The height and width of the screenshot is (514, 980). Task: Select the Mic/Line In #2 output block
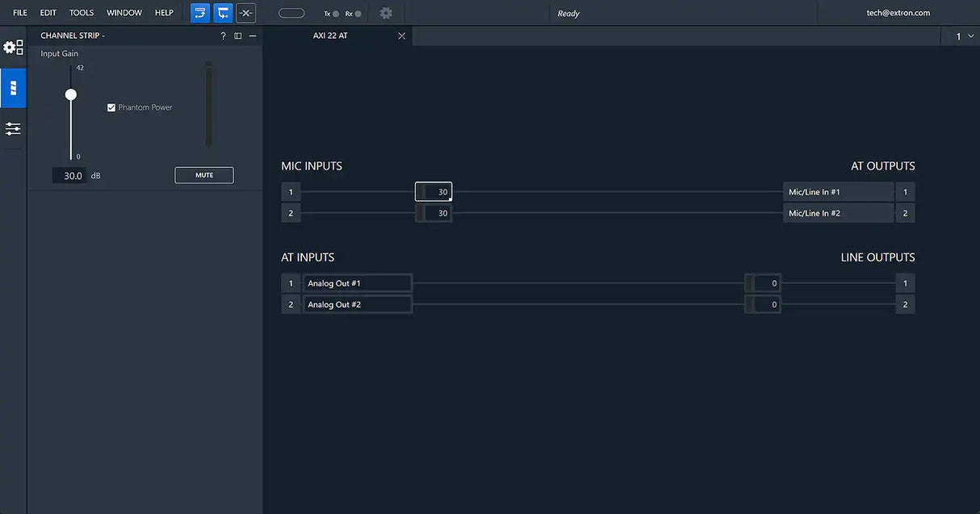(838, 213)
